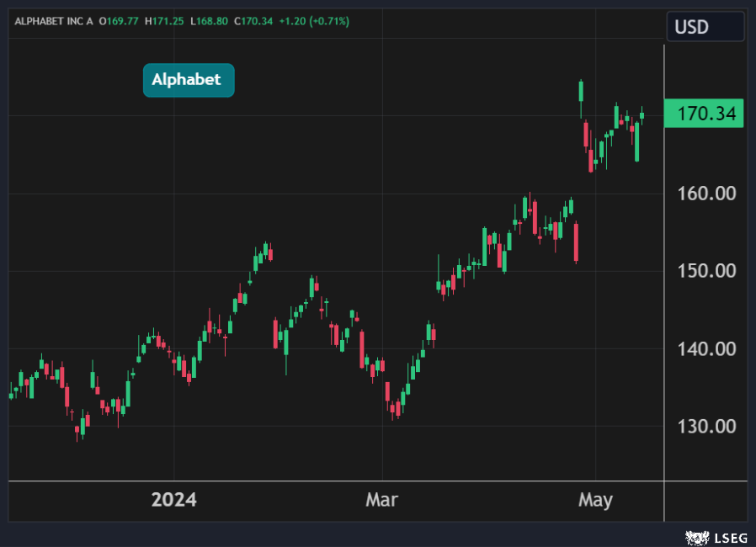
Task: Click the highest green candle above 170
Action: (x=581, y=91)
